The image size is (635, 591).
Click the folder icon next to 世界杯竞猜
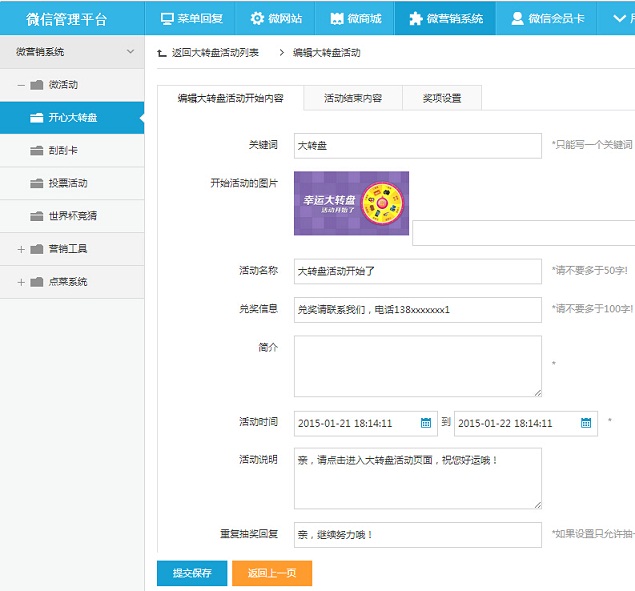coord(36,216)
